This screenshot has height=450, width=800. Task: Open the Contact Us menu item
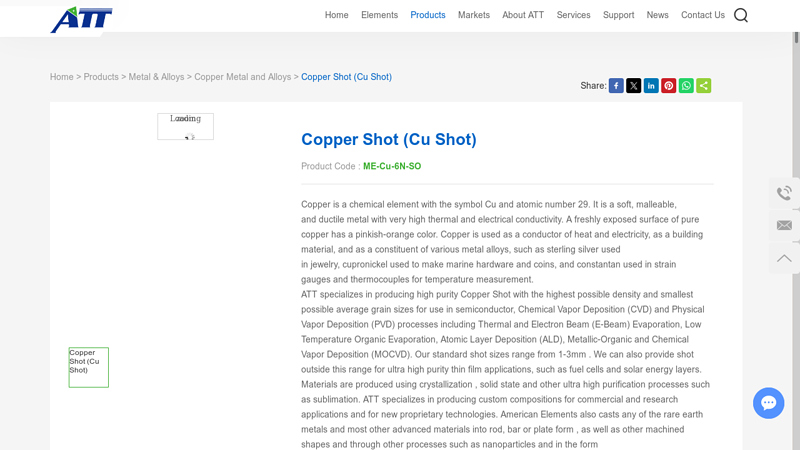pyautogui.click(x=703, y=15)
